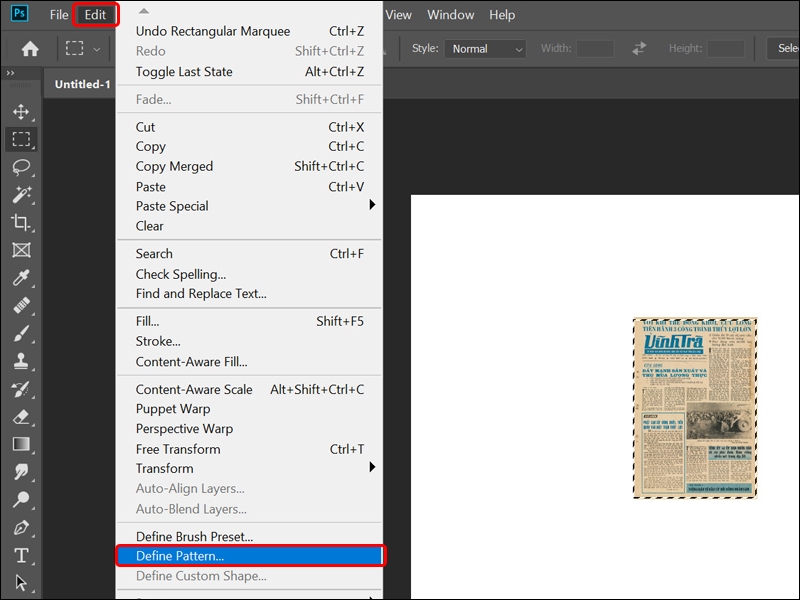Select the Dodge tool
800x600 pixels.
(x=21, y=499)
